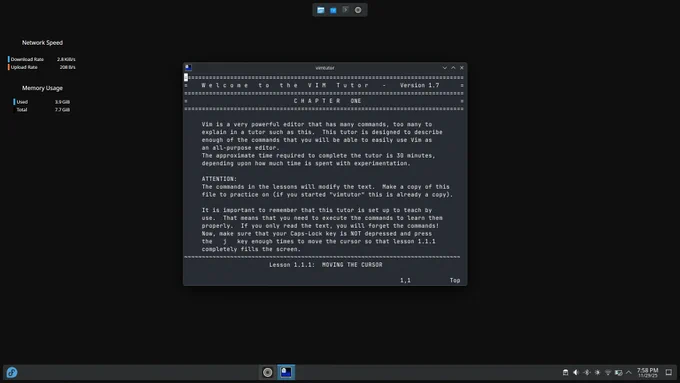Open the screen brightness tray icon
680x383 pixels.
point(597,372)
